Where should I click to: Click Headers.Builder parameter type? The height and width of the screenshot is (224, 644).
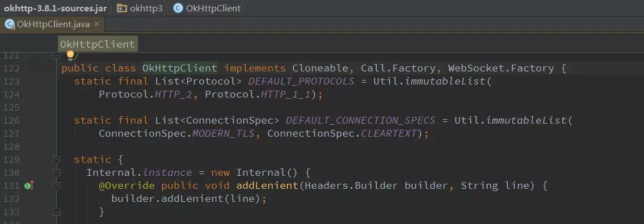click(351, 185)
